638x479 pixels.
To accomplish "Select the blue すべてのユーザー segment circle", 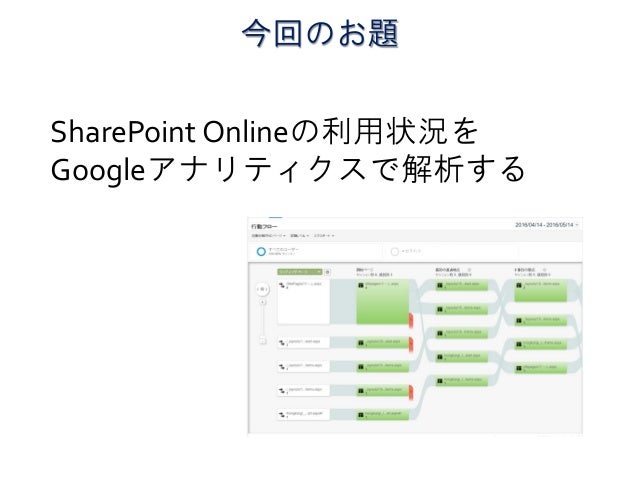I will (261, 252).
